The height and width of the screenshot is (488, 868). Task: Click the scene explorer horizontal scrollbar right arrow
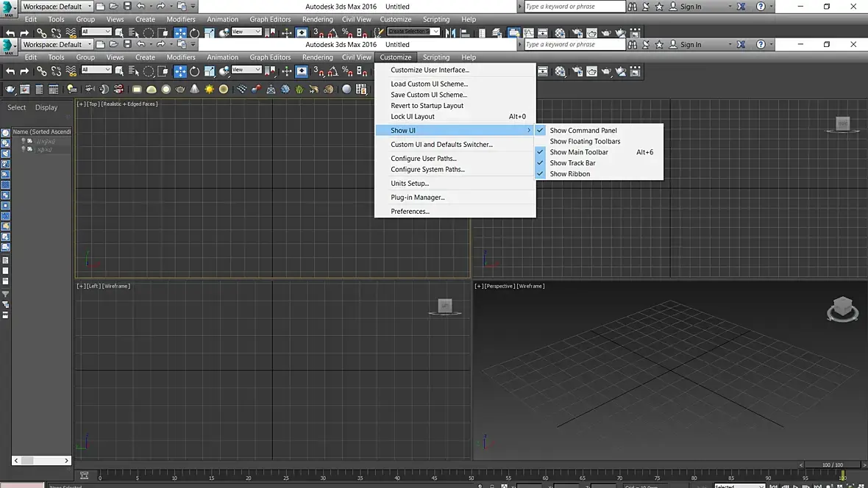click(67, 461)
